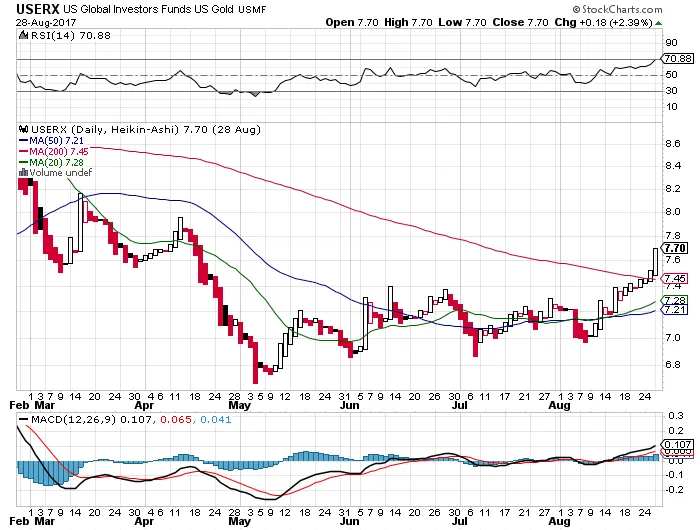Click the RSI mountain icon beside RSI(14)
700x530 pixels.
[24, 35]
